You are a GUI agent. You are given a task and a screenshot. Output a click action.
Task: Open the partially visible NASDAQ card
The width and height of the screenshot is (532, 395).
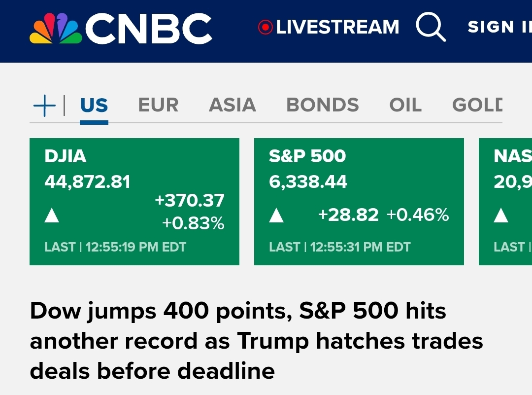point(505,201)
